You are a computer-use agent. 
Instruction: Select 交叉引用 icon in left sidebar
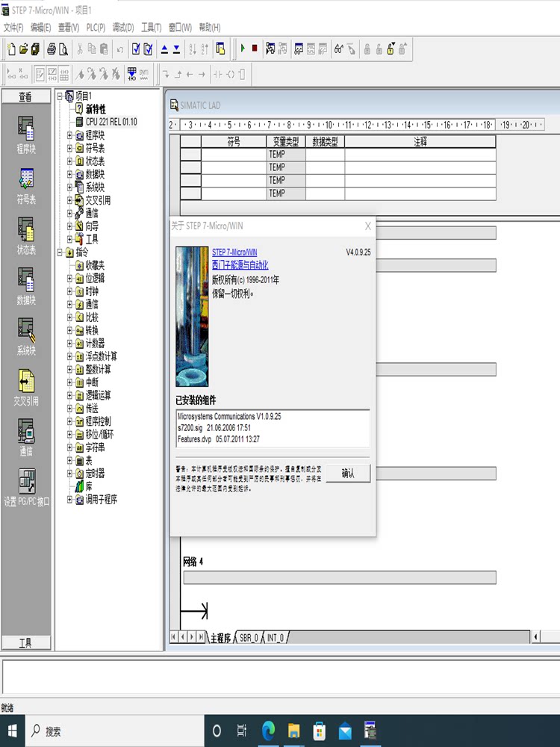(26, 386)
